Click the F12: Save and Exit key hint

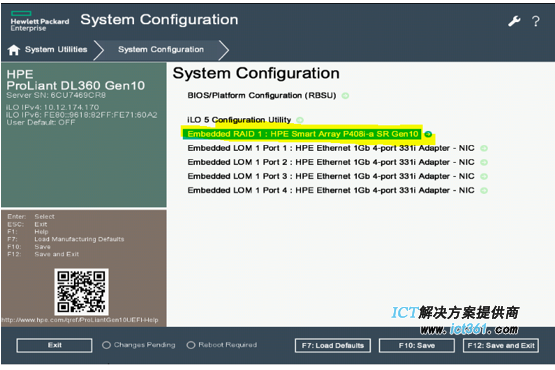coord(43,254)
